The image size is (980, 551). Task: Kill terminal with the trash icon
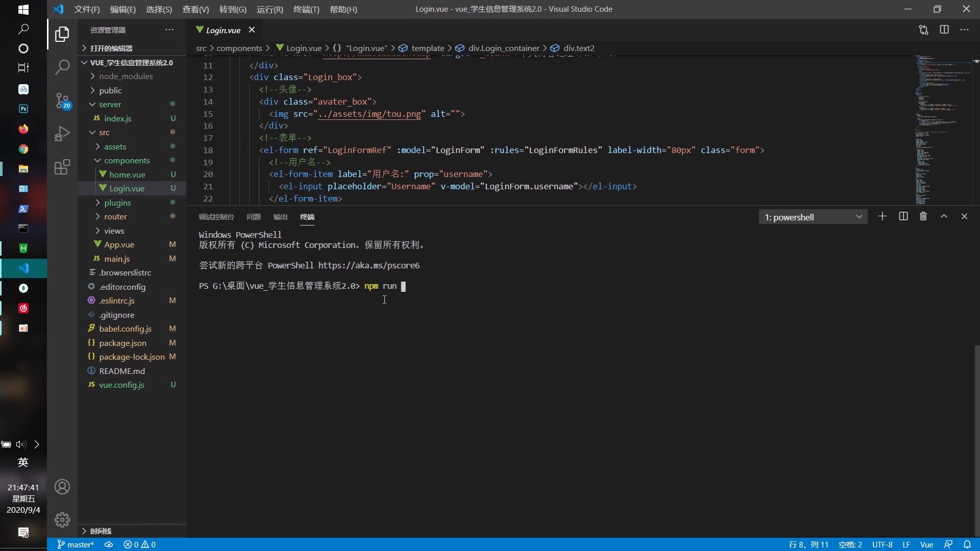[x=923, y=216]
